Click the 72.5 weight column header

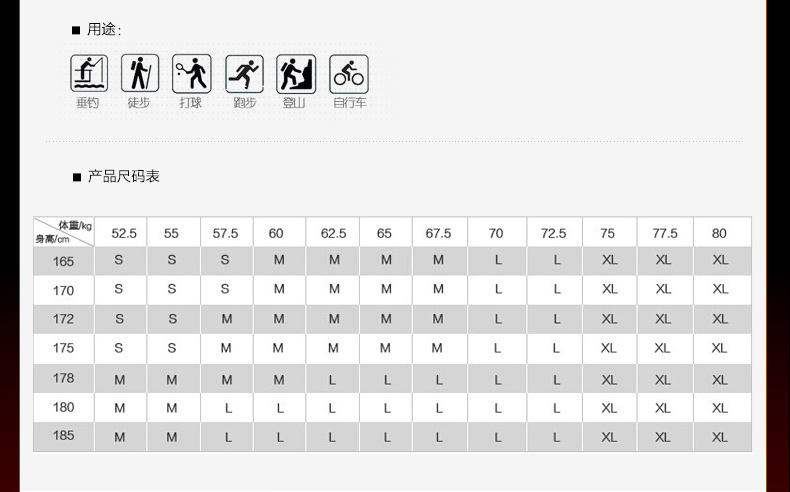pos(554,232)
